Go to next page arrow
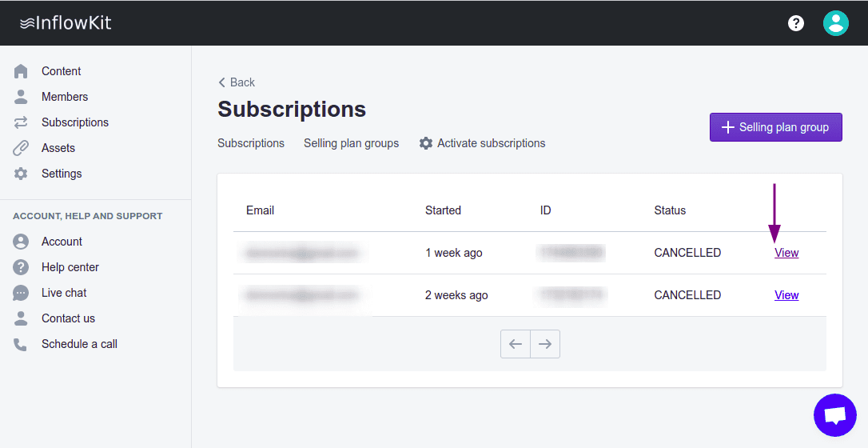This screenshot has height=448, width=868. (x=545, y=344)
